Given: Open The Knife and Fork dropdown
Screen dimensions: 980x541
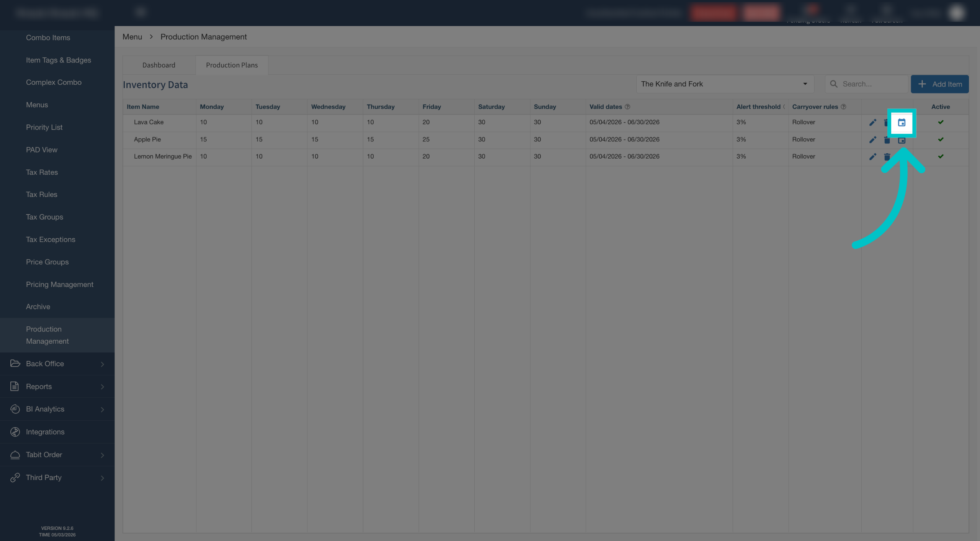Looking at the screenshot, I should pos(725,84).
